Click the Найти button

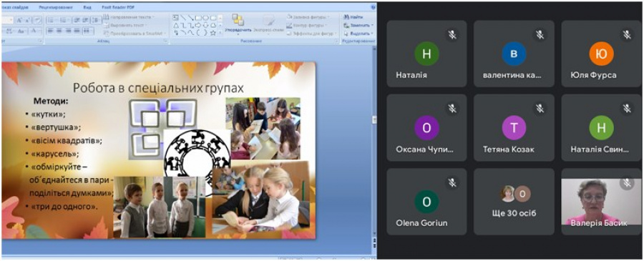click(x=354, y=17)
